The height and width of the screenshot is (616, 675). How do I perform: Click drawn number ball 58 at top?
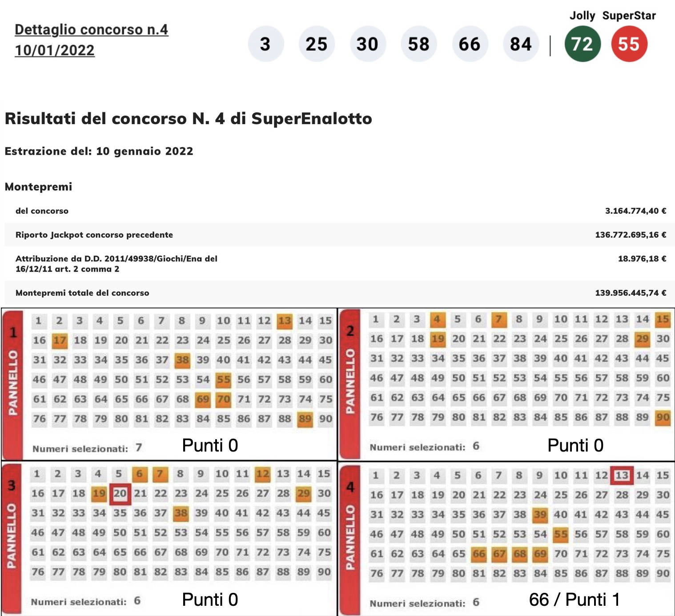(418, 44)
